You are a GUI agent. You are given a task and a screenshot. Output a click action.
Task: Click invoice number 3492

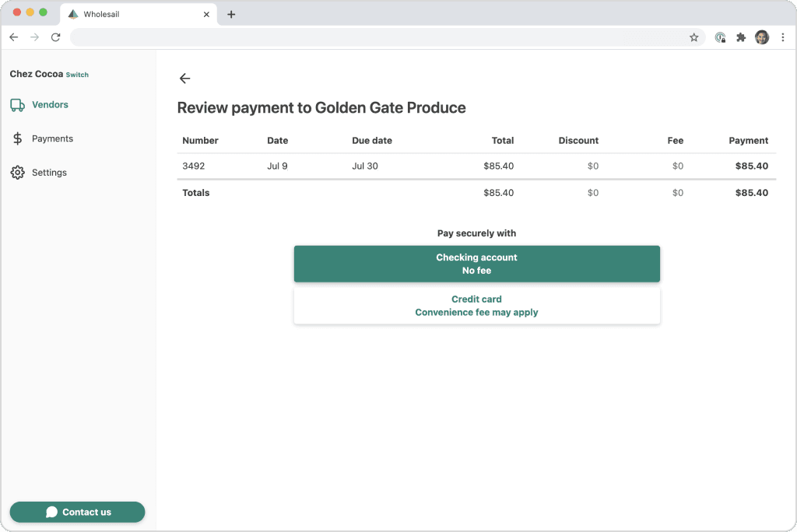pos(194,166)
